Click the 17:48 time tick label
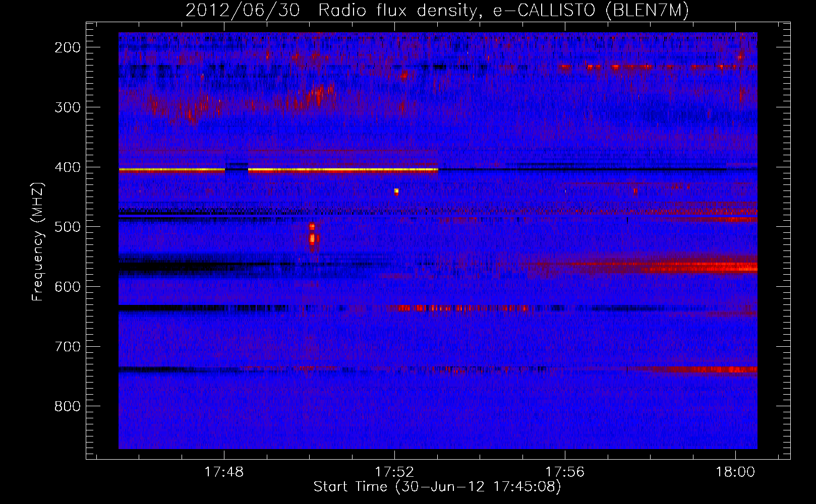The image size is (816, 504). click(x=224, y=472)
